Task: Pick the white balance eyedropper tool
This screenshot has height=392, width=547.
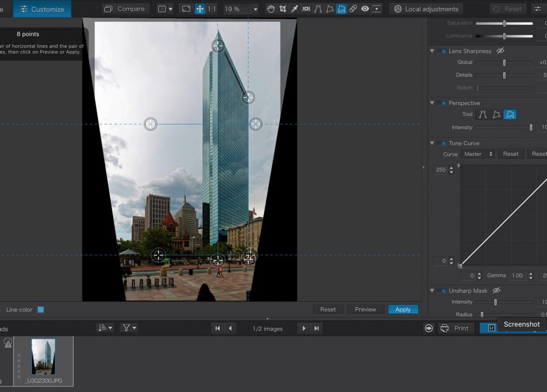Action: (x=295, y=9)
